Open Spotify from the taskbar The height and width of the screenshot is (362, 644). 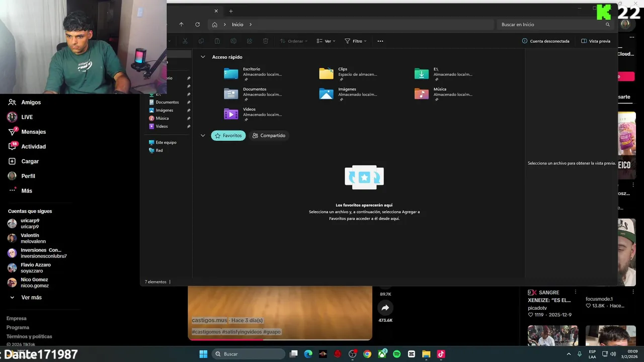pos(396,354)
